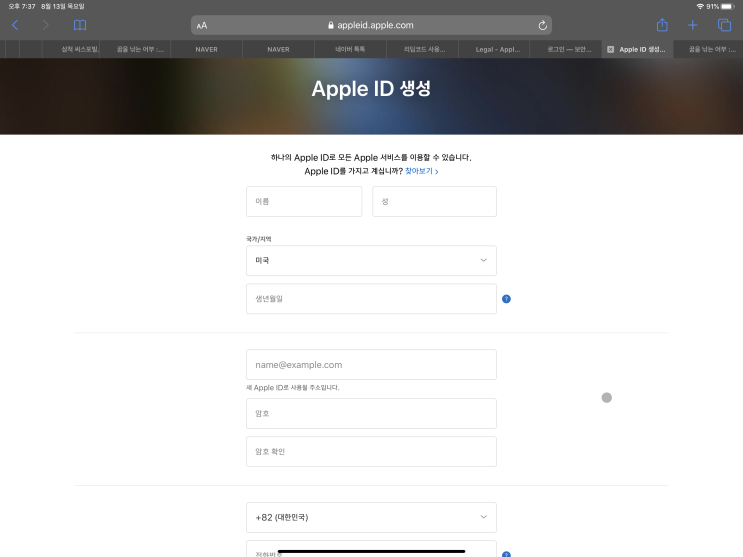Focus the 이름 first name field
743x557 pixels.
[x=304, y=201]
